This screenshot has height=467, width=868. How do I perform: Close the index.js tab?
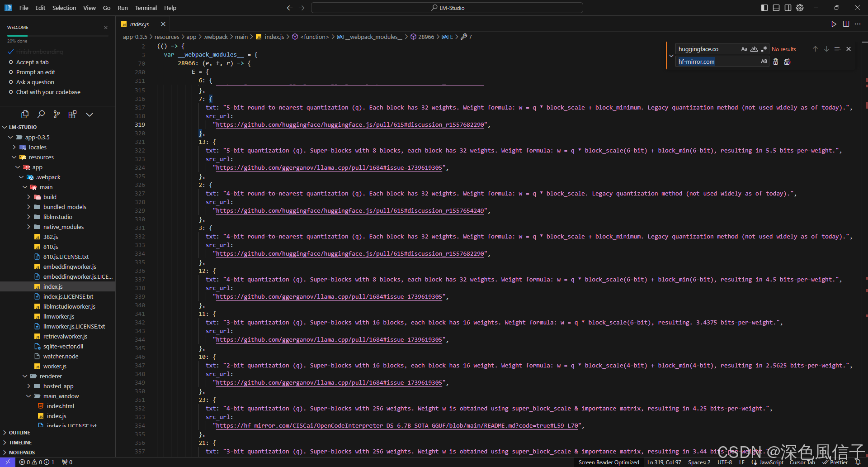click(x=163, y=24)
